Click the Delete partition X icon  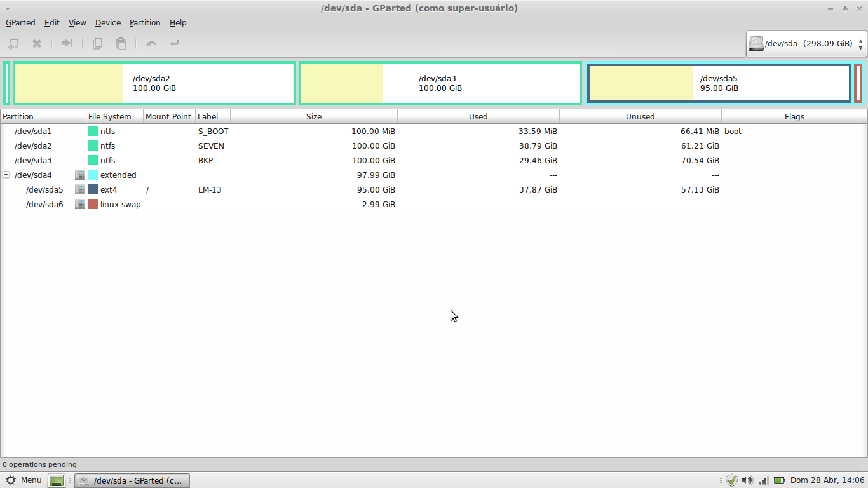(x=37, y=43)
